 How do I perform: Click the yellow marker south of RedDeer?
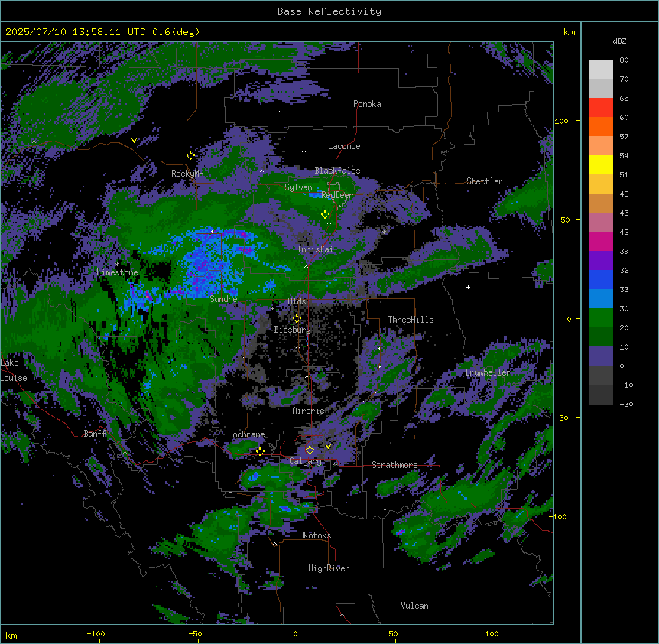point(325,214)
